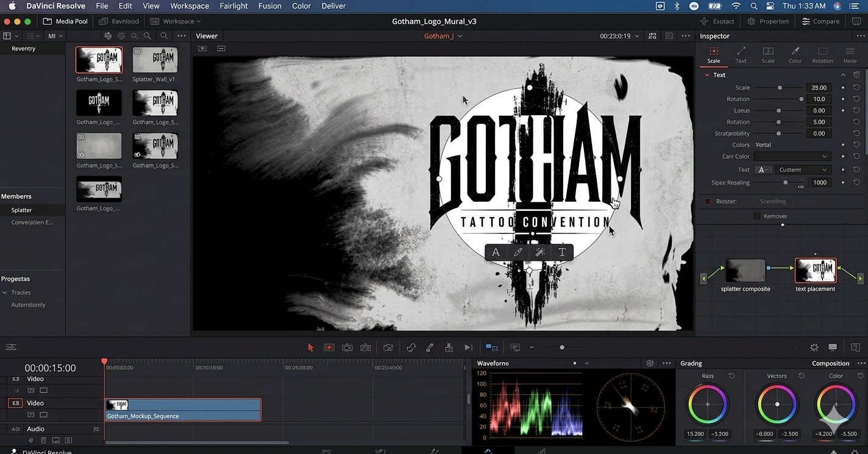The image size is (868, 454).
Task: Toggle keyframe dot for Carr Color parameter
Action: pos(843,157)
